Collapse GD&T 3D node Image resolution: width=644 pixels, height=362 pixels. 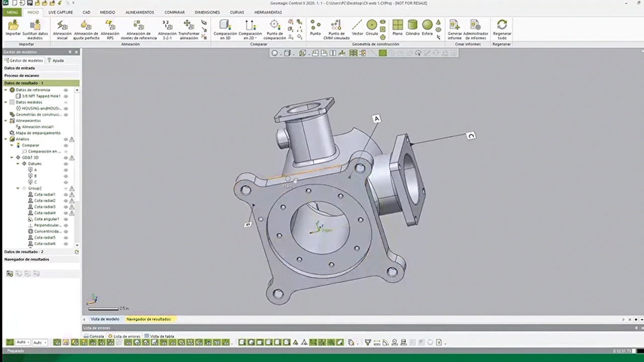12,157
